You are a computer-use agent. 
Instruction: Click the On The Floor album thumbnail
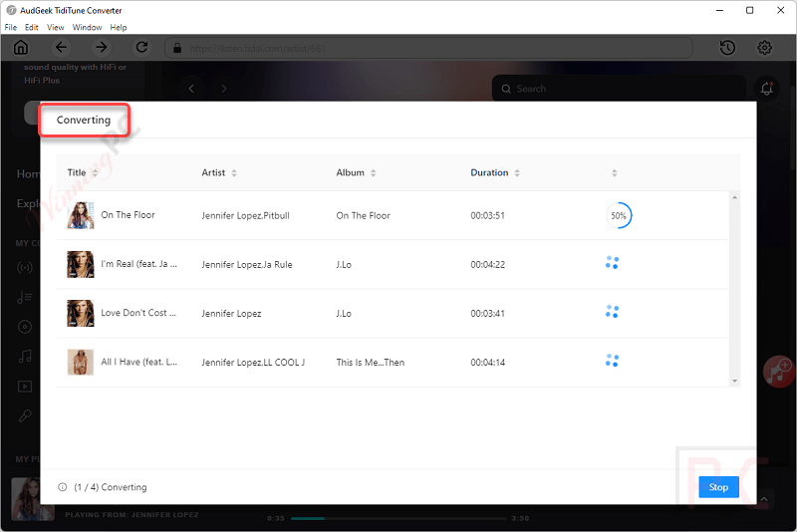pos(81,215)
